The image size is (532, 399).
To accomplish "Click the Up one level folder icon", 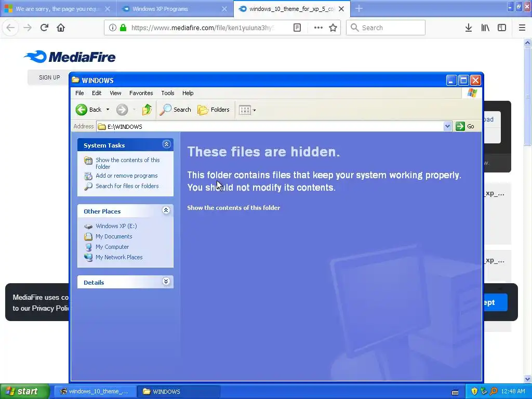I will tap(147, 110).
